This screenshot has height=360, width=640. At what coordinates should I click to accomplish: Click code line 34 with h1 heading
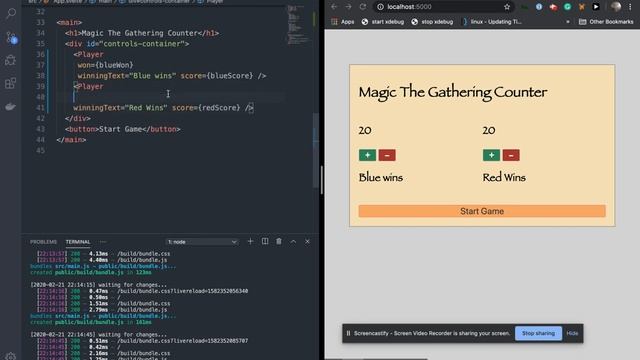point(142,33)
